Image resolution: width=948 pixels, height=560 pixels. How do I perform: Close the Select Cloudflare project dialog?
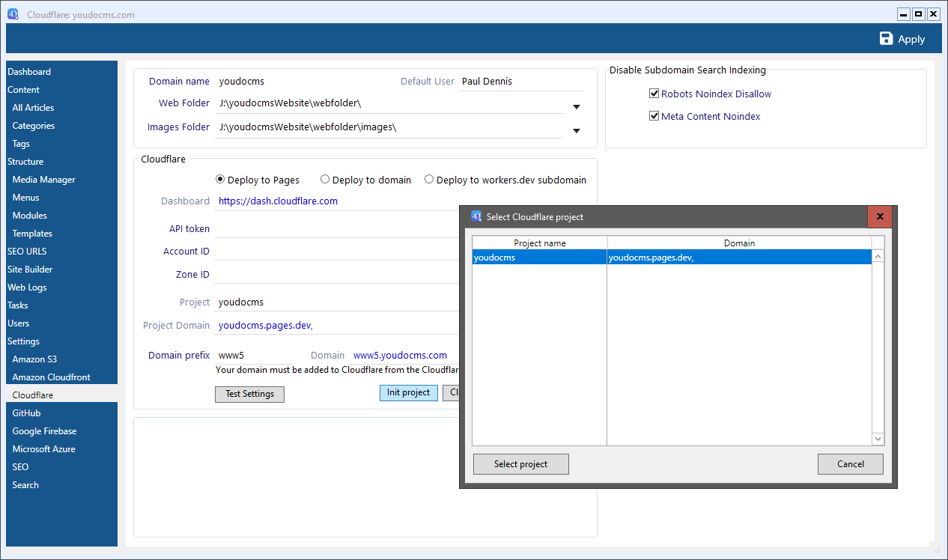pyautogui.click(x=880, y=216)
